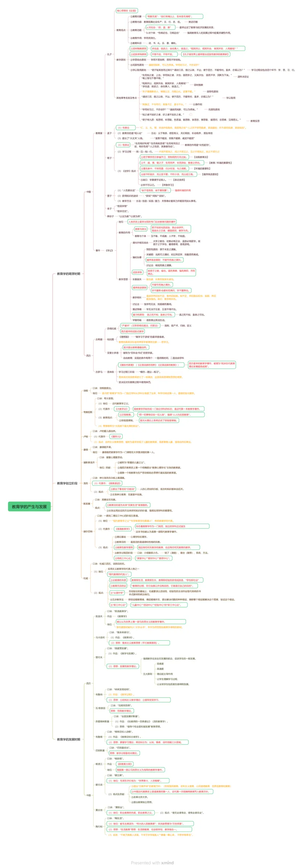This screenshot has width=305, height=868.
Task: Select the 苏格拉底 node
Action: pos(112,329)
